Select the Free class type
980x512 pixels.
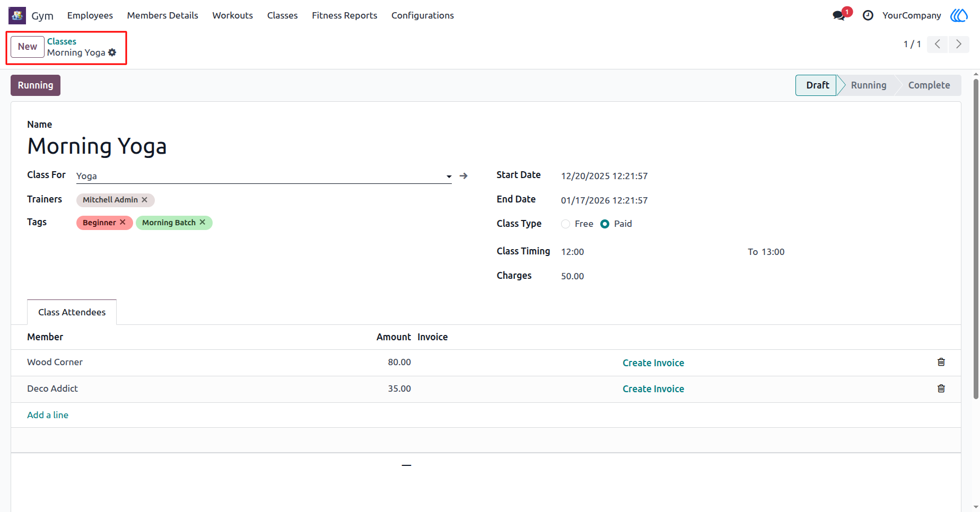[x=566, y=224]
